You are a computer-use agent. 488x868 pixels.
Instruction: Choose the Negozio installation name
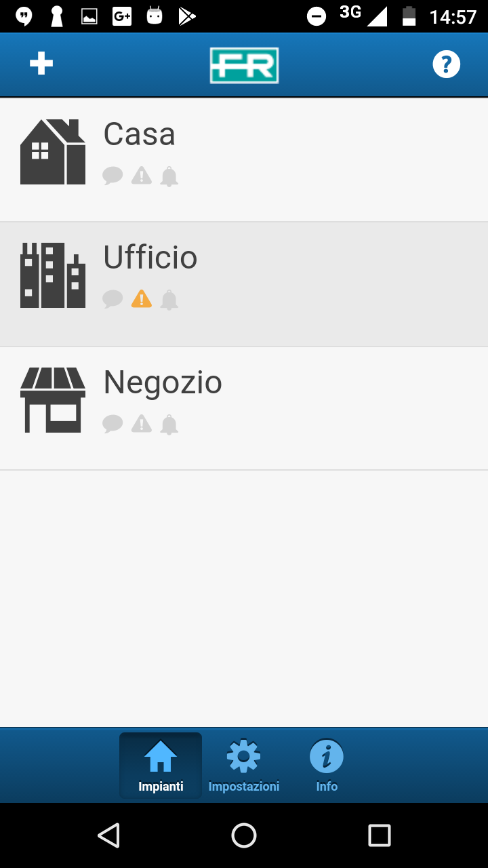tap(163, 382)
